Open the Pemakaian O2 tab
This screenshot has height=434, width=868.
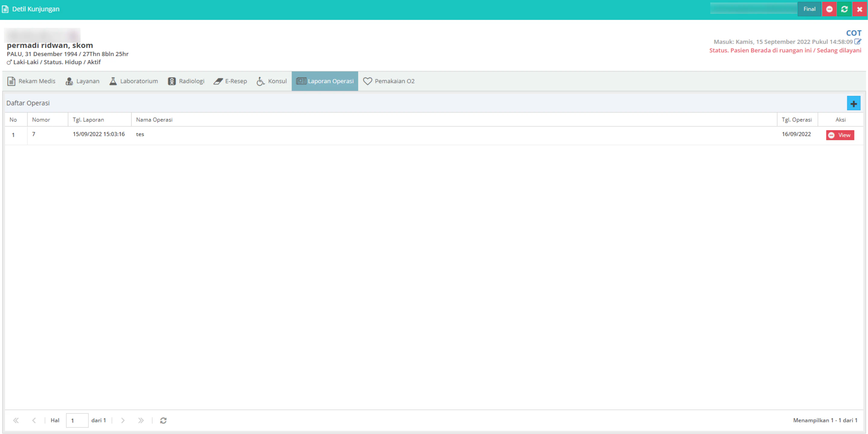coord(389,81)
